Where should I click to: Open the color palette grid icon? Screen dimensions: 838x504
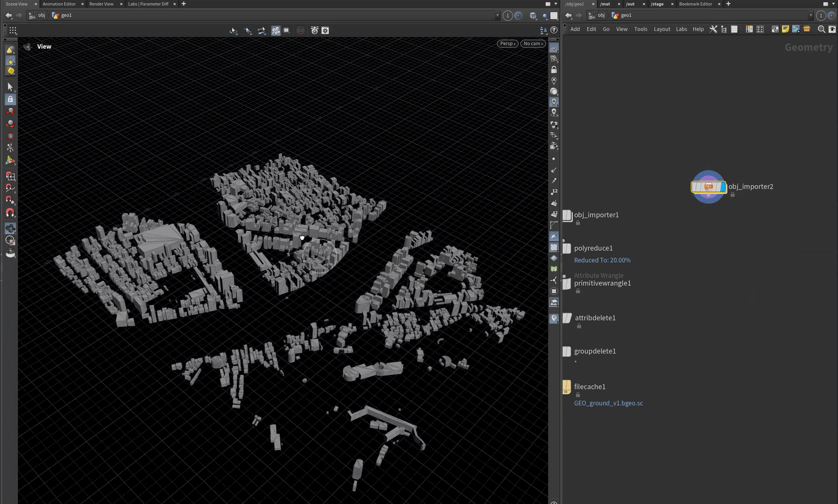tap(749, 29)
